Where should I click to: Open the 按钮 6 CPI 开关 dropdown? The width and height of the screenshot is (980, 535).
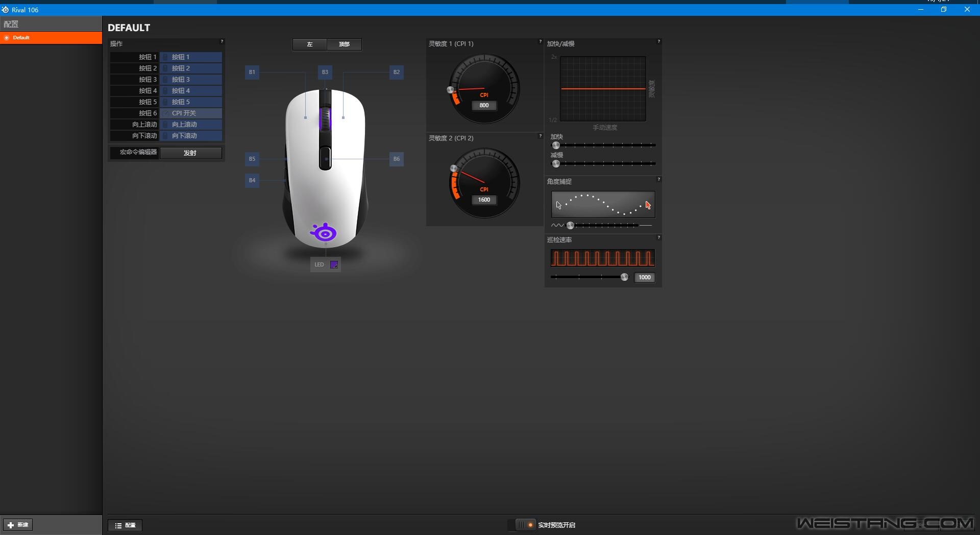(191, 113)
